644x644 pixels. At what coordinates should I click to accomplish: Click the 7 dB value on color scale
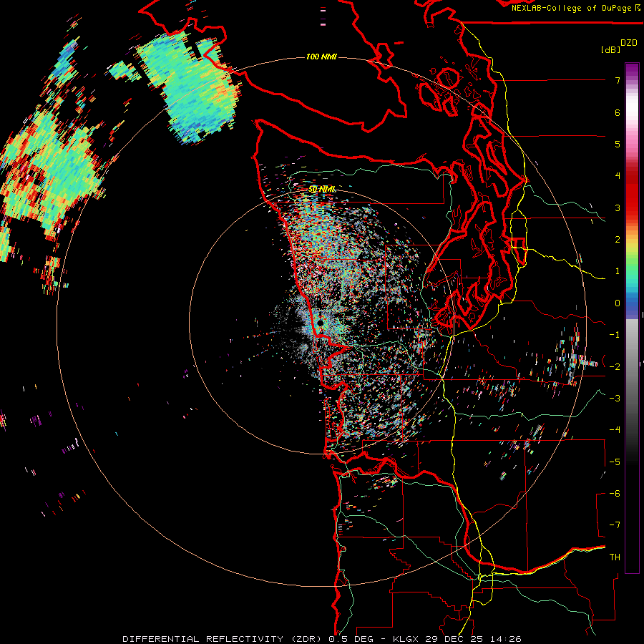618,80
